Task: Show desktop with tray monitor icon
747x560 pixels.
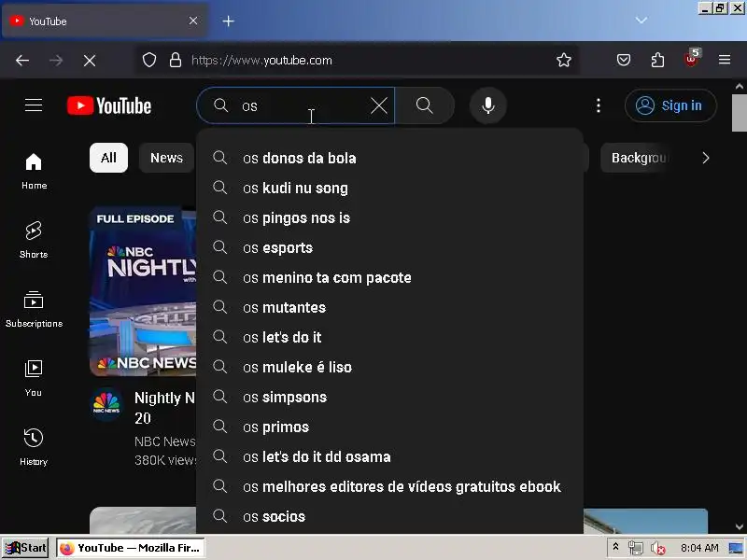Action: pyautogui.click(x=736, y=548)
